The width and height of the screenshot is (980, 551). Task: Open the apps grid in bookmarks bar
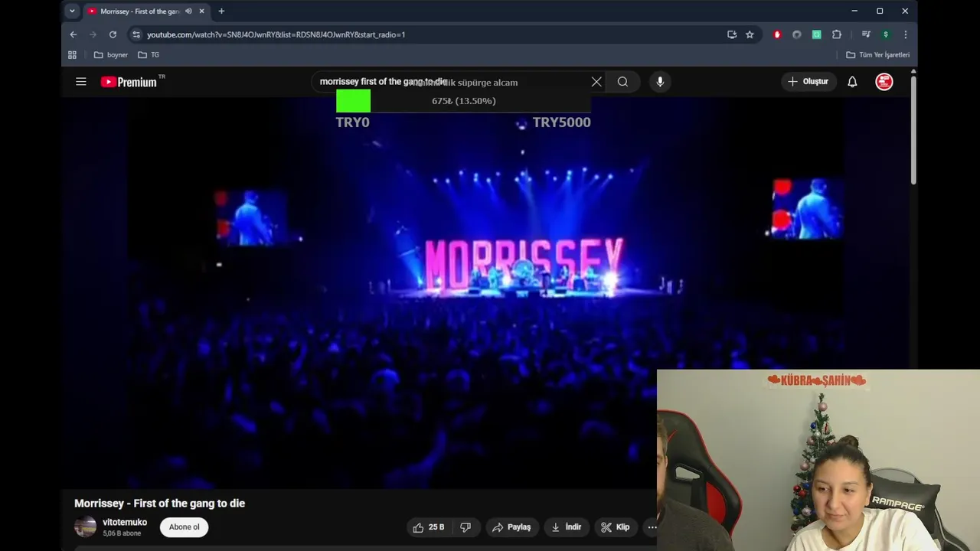pyautogui.click(x=72, y=55)
